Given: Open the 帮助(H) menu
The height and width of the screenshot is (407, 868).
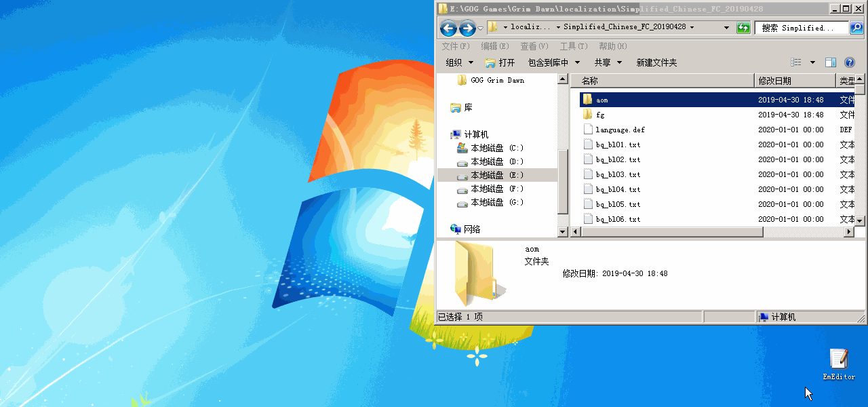Looking at the screenshot, I should pyautogui.click(x=613, y=46).
